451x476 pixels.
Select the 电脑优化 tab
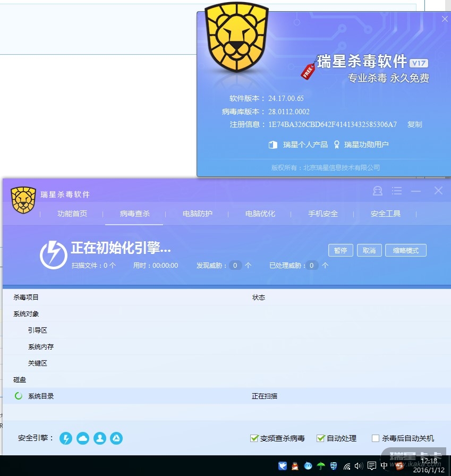coord(260,214)
